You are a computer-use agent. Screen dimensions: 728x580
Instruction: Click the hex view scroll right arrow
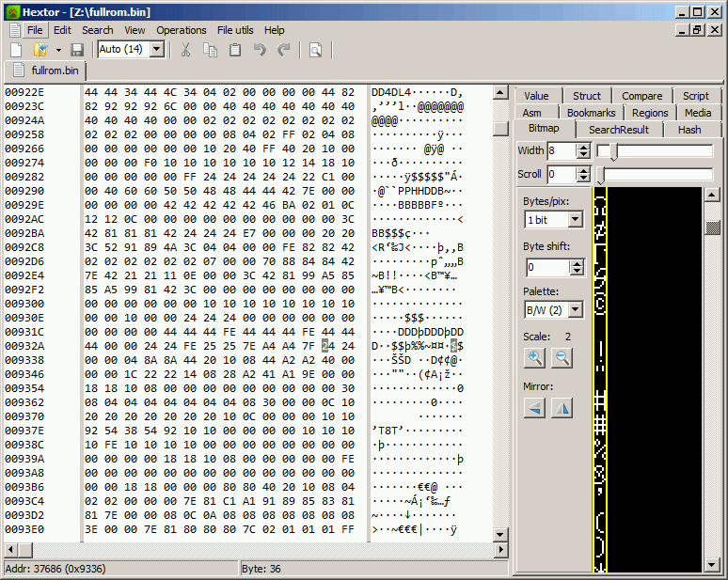500,550
